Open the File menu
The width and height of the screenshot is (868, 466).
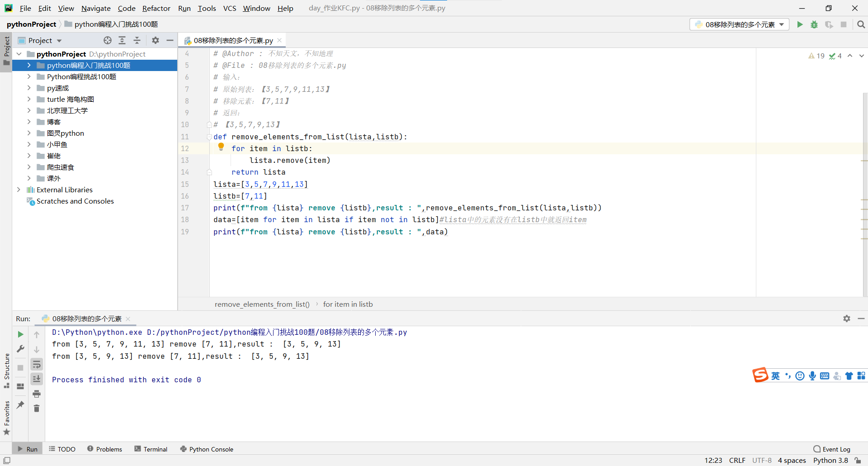coord(25,8)
